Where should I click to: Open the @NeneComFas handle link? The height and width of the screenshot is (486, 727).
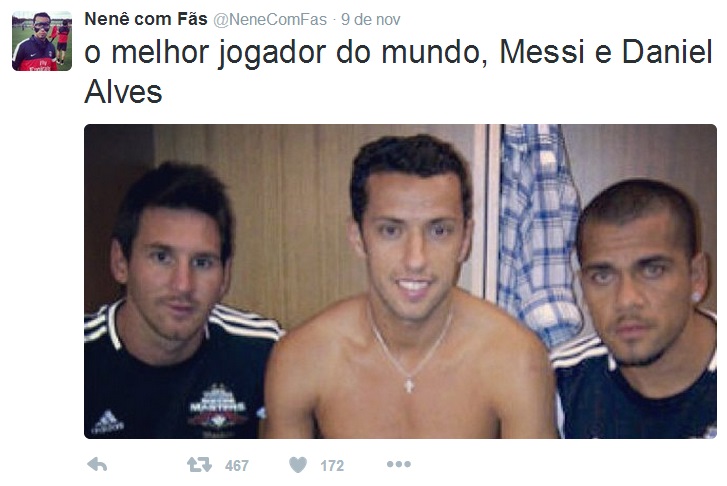270,19
